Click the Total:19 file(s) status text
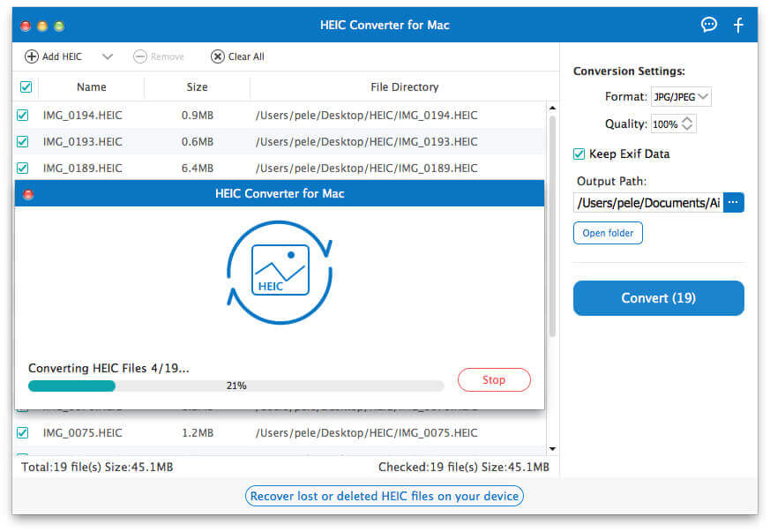The width and height of the screenshot is (770, 532). tap(97, 467)
